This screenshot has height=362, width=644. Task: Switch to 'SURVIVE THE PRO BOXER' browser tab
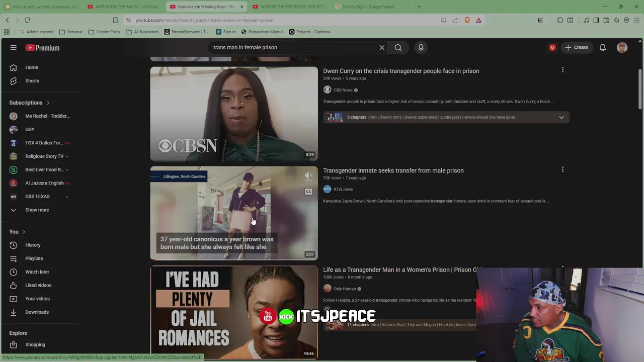coord(289,7)
